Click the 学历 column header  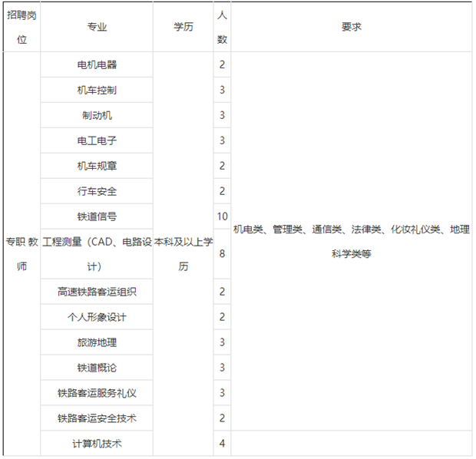(183, 27)
